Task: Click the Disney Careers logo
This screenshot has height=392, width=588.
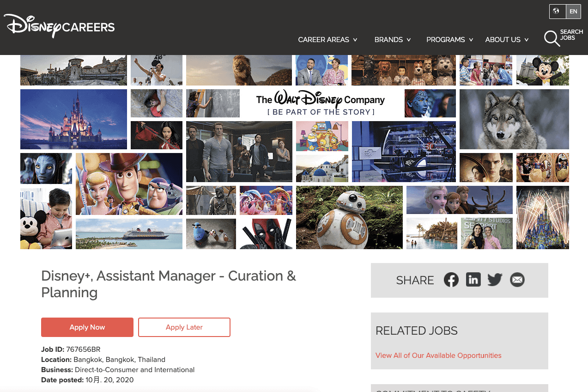Action: click(x=59, y=26)
